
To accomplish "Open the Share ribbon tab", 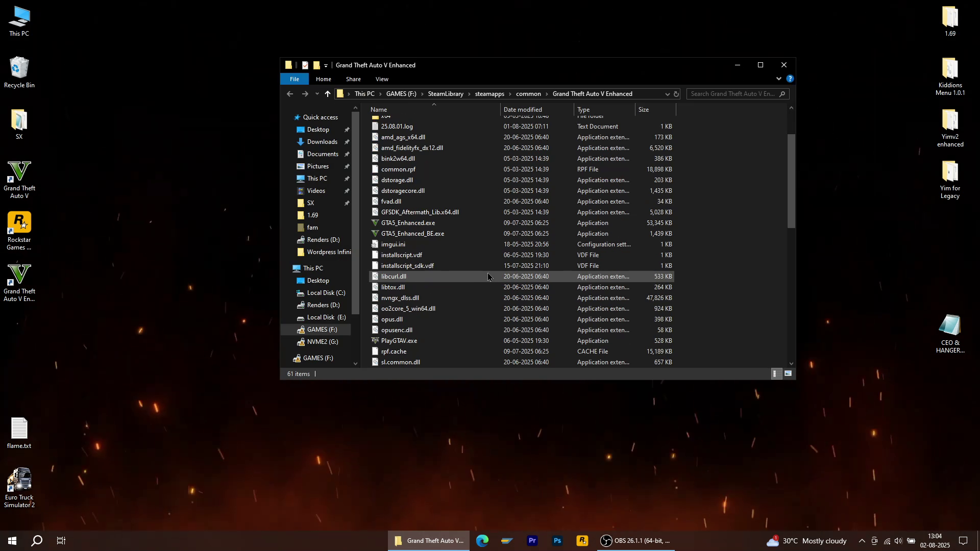I will point(353,79).
